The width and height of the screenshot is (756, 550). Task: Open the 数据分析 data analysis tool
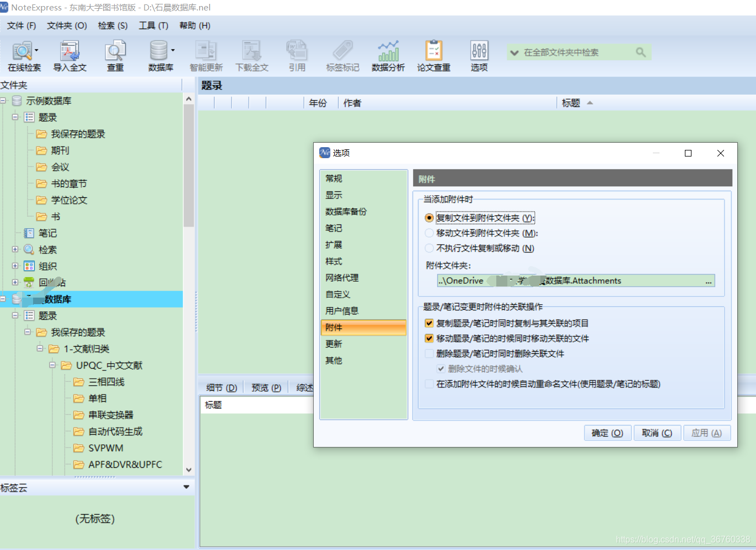pos(388,56)
